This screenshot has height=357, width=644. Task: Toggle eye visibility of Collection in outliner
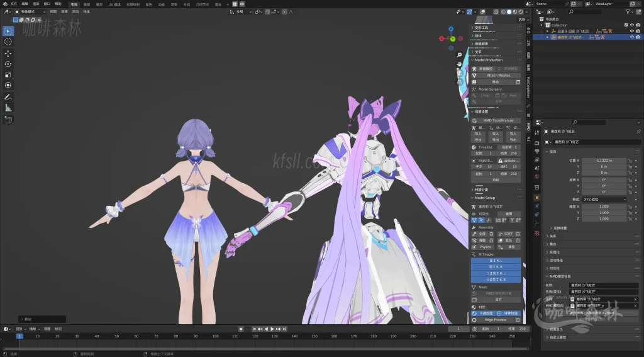click(x=632, y=25)
